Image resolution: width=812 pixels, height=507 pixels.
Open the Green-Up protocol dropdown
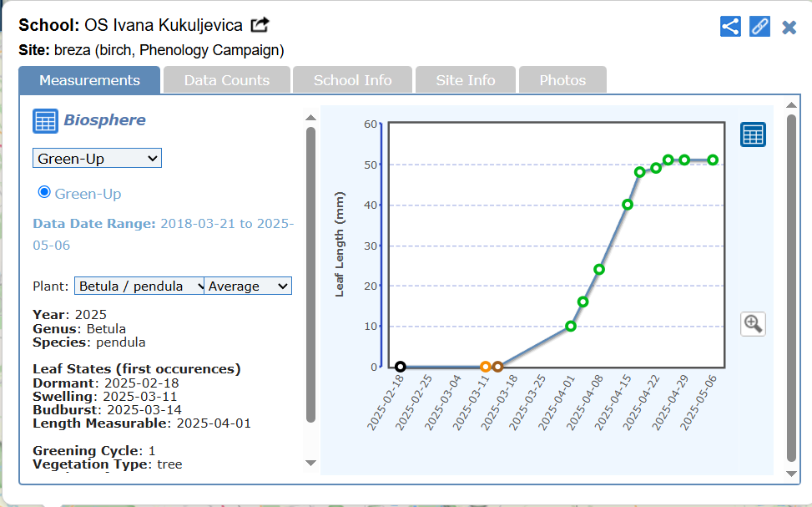click(97, 158)
